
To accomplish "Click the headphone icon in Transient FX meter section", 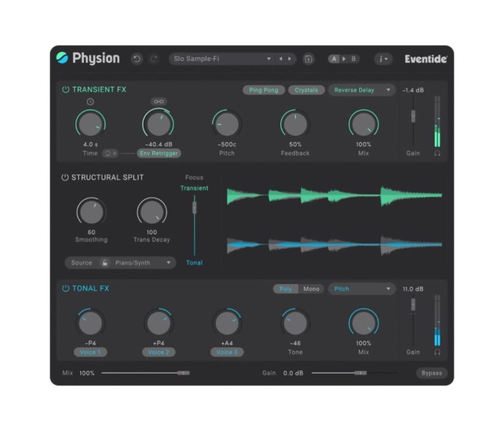I will point(437,153).
